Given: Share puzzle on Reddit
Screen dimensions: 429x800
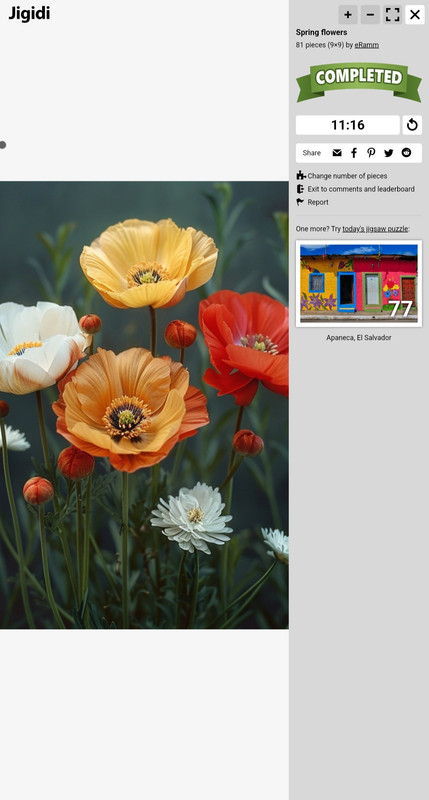Looking at the screenshot, I should (406, 153).
